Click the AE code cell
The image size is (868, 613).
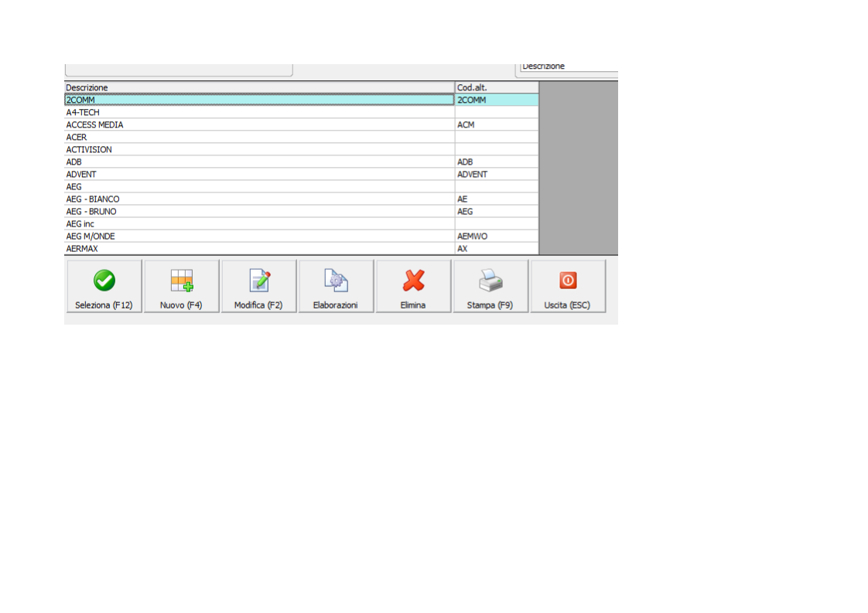[497, 199]
